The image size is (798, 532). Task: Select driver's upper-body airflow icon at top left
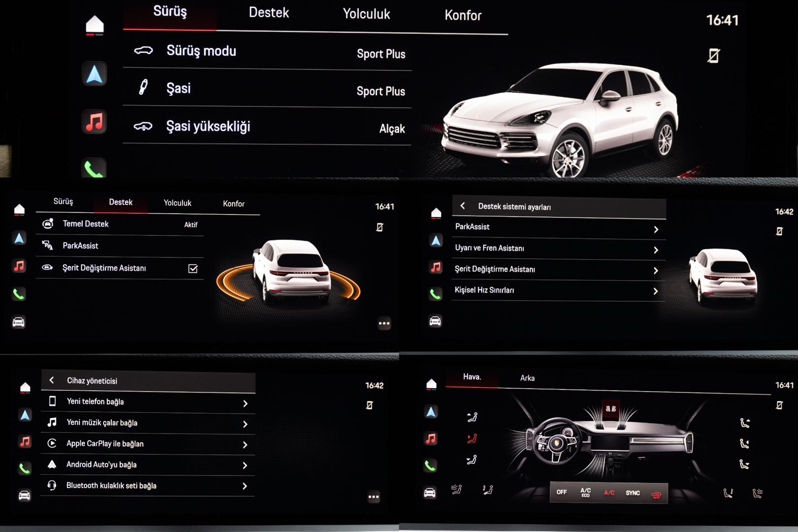coord(472,417)
